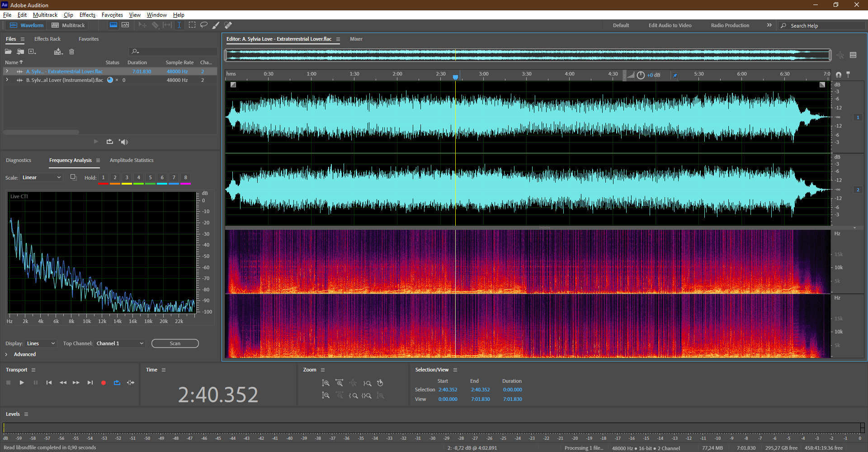Click the fade-out handle at waveform end
The image size is (868, 452).
tap(822, 85)
